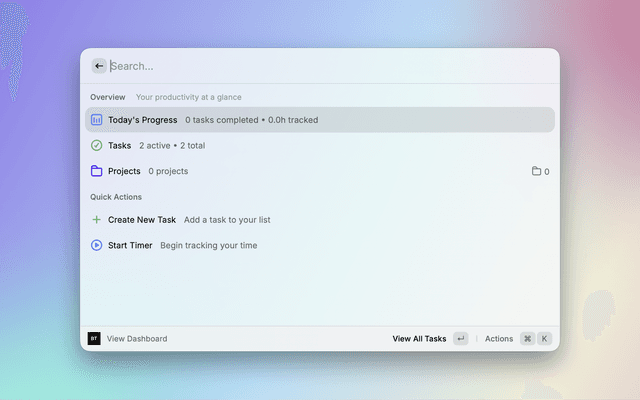Select Start Timer label text

coord(130,245)
